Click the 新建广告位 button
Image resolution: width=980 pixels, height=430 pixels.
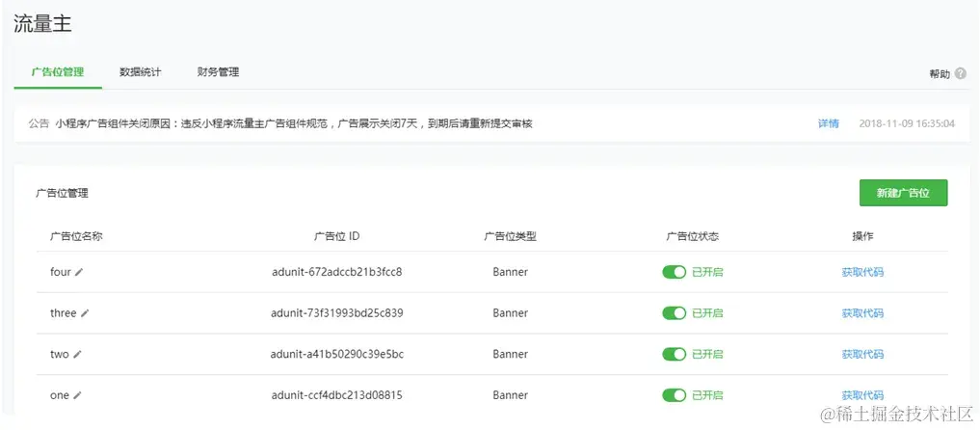[x=903, y=193]
